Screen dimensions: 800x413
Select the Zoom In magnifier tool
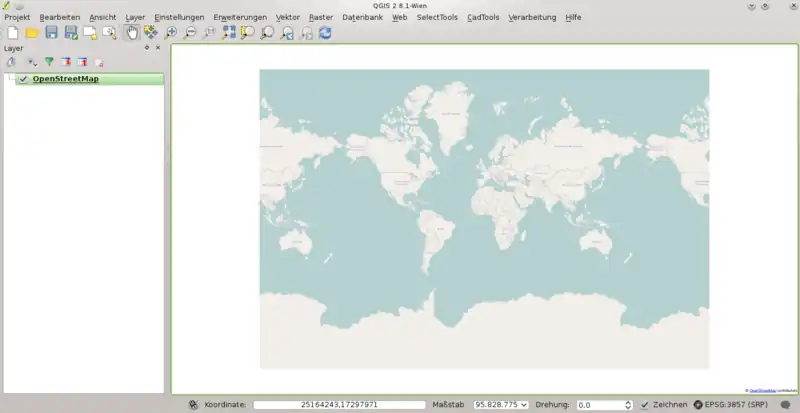coord(170,33)
